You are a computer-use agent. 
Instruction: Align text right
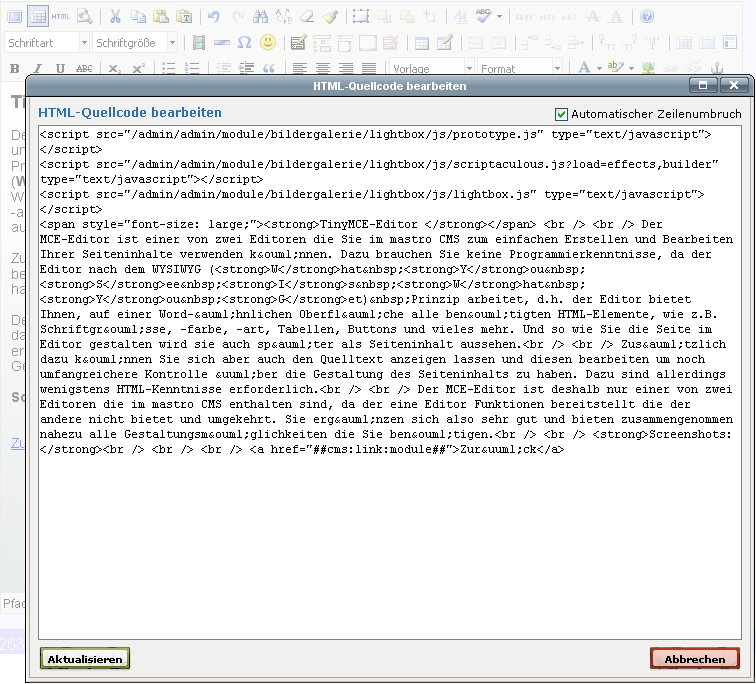click(346, 68)
